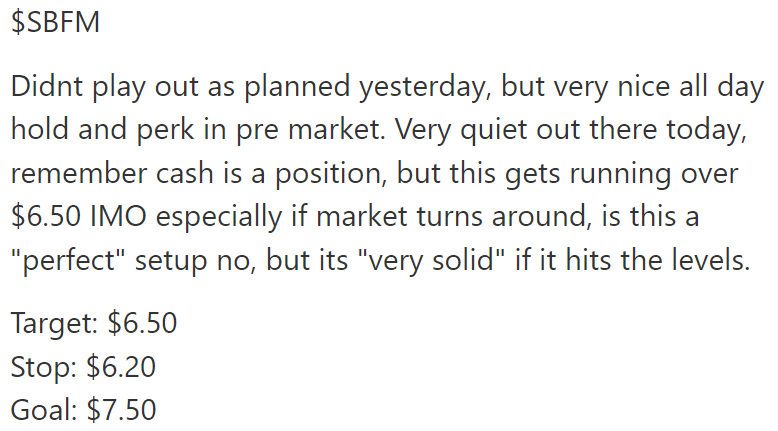Viewport: 778px width, 431px height.
Task: Click the $SBFM ticker symbol
Action: 56,22
